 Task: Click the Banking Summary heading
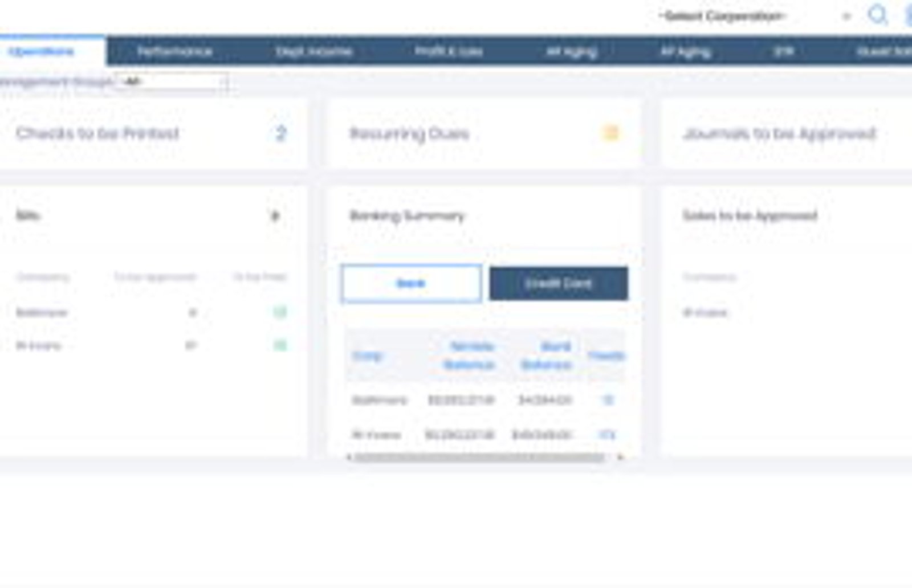407,215
